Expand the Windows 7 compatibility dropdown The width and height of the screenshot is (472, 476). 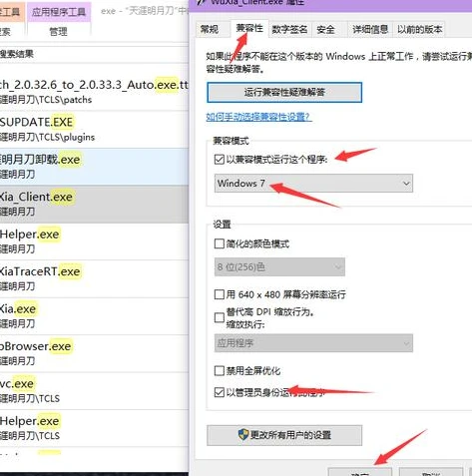click(313, 184)
